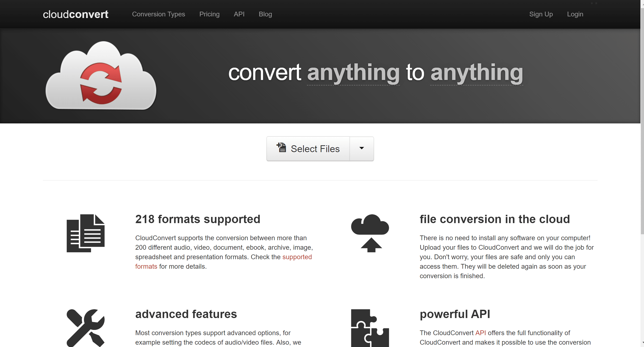Open the API navigation item
Viewport: 644px width, 347px height.
coord(239,14)
